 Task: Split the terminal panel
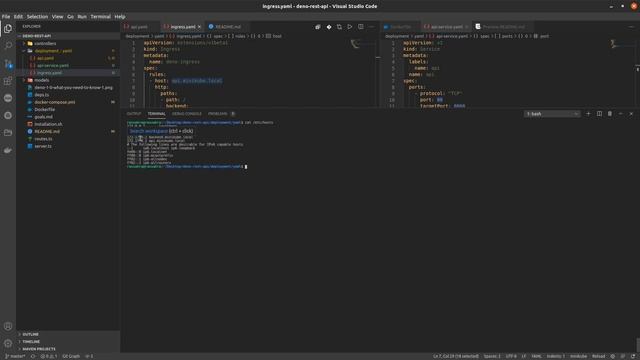(599, 113)
